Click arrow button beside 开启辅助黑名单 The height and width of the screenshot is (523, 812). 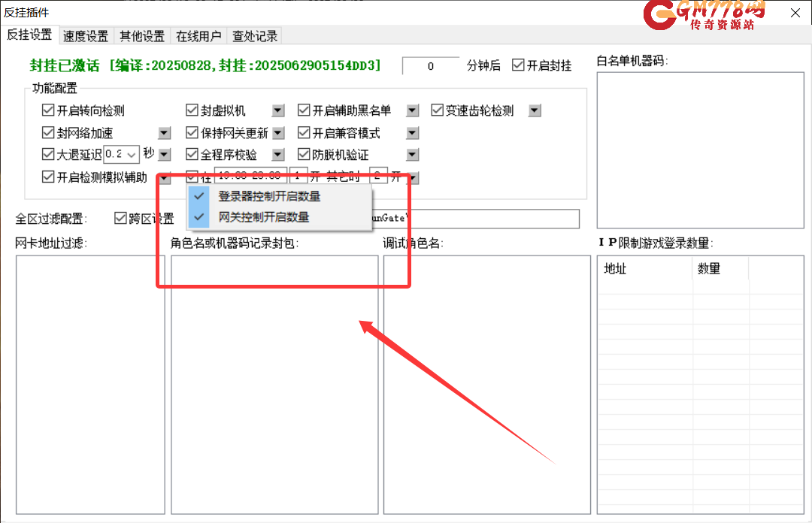[x=412, y=111]
